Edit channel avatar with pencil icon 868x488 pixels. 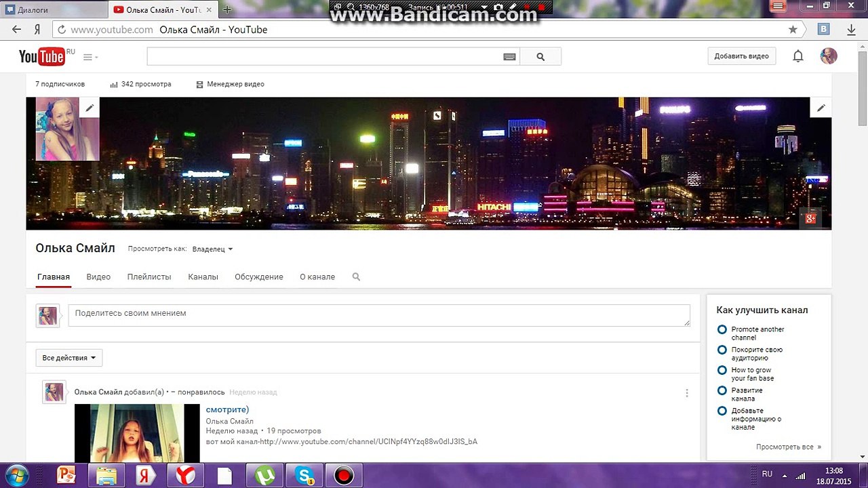[90, 107]
